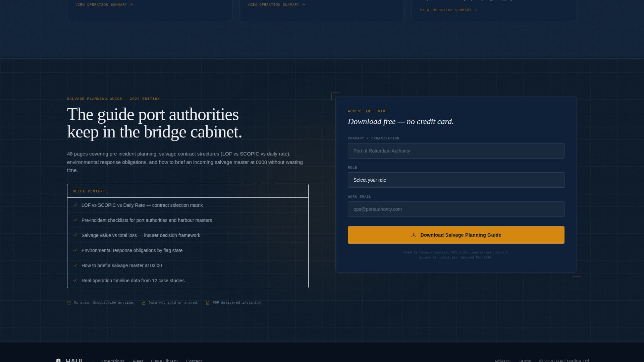Click the padlock icon before 'Data not sold'
This screenshot has width=644, height=362.
(144, 302)
